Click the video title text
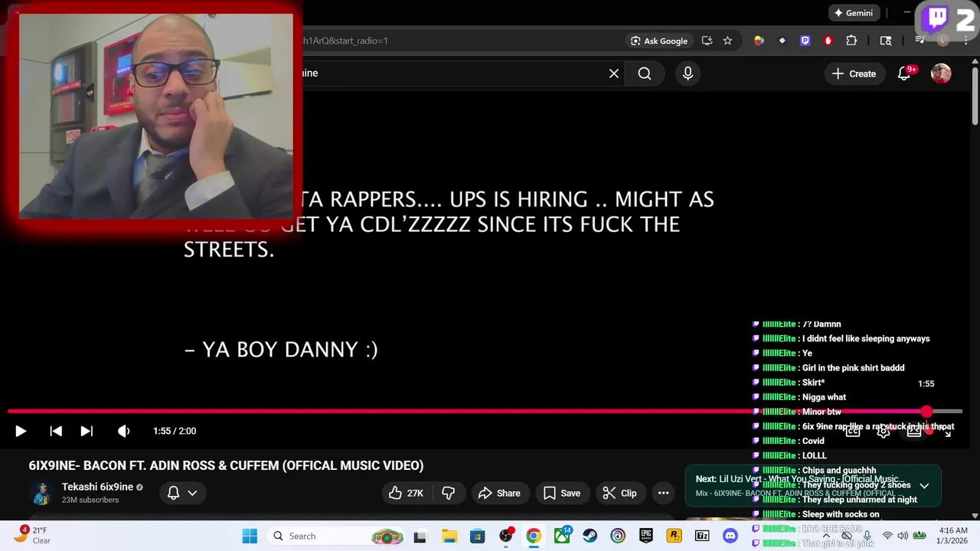 pyautogui.click(x=226, y=465)
